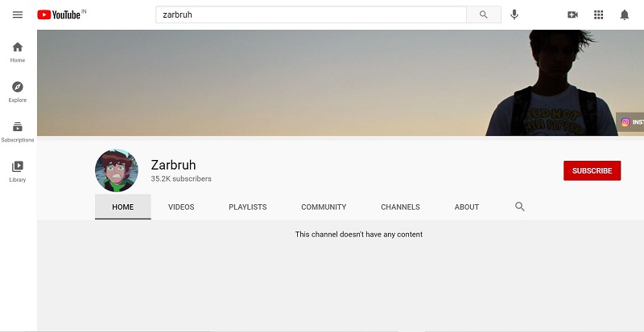Image resolution: width=644 pixels, height=332 pixels.
Task: Open Explore in the sidebar
Action: point(18,92)
